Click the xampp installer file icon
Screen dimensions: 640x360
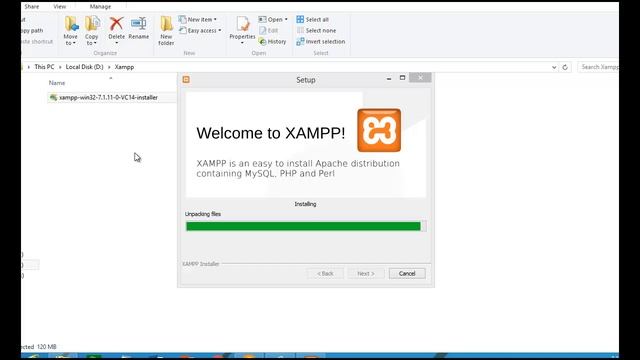(53, 98)
